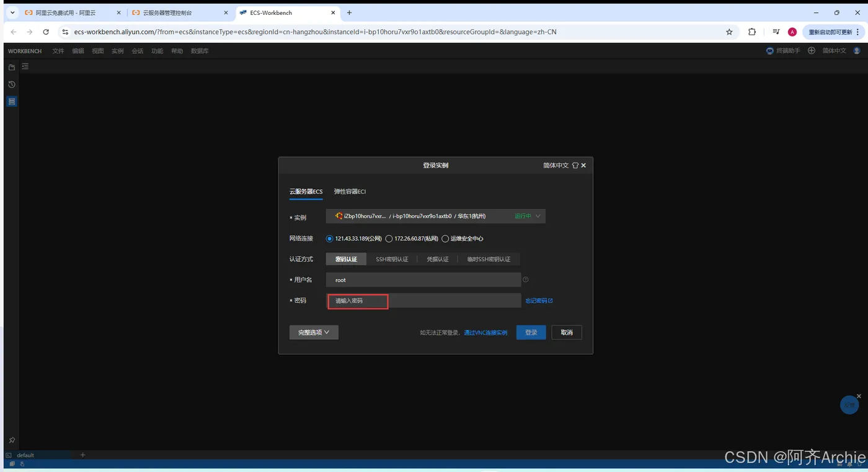The width and height of the screenshot is (868, 472).
Task: Switch to the 弹性容器ECI tab
Action: 350,192
